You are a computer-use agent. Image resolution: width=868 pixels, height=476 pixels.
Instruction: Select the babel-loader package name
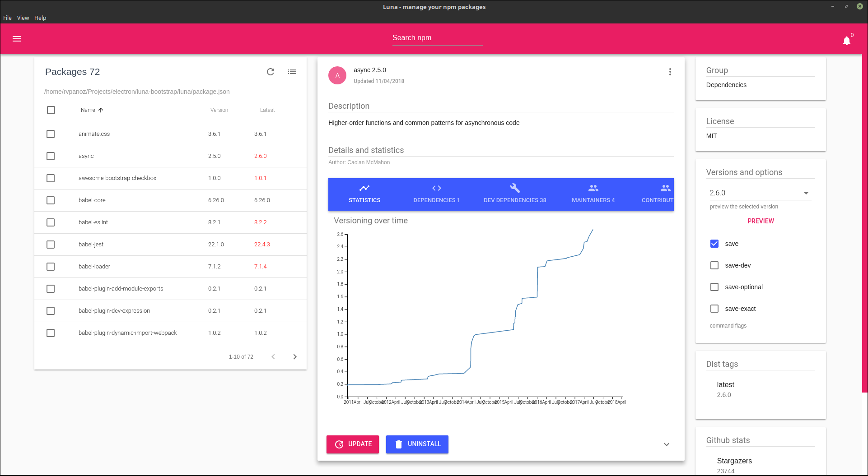point(94,267)
